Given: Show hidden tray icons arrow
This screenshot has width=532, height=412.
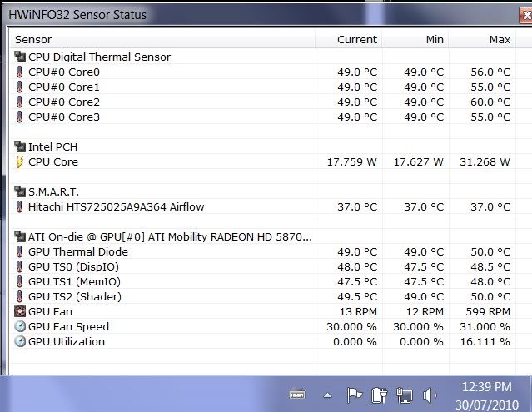Looking at the screenshot, I should coord(327,395).
